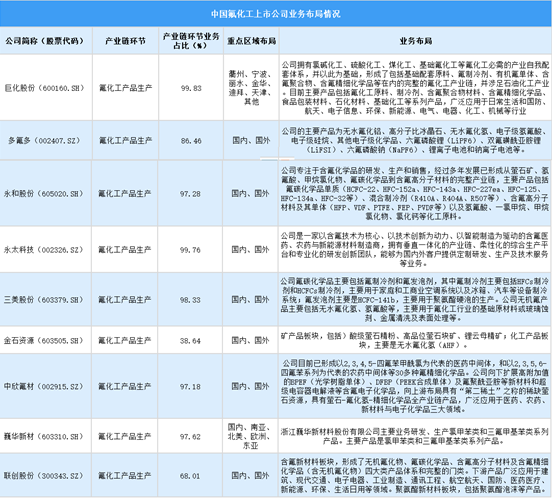554x502 pixels.
Task: Click 永和股份 business description mentioning HCFC-22
Action: [415, 194]
